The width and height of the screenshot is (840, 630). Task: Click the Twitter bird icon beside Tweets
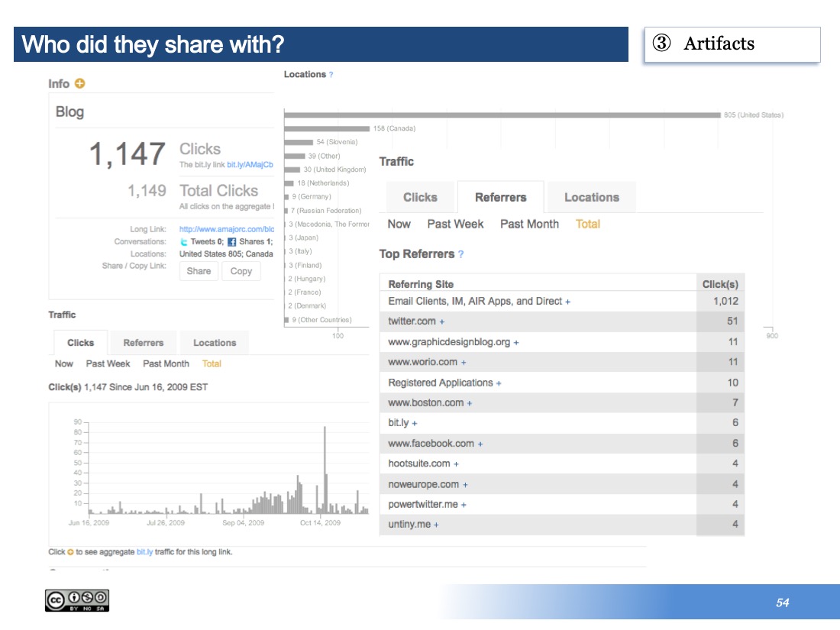pos(184,242)
